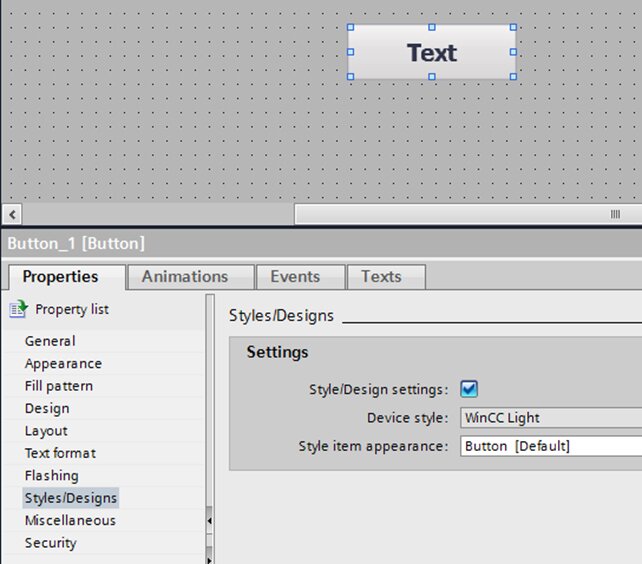Click the Property list label
This screenshot has width=642, height=564.
[72, 309]
